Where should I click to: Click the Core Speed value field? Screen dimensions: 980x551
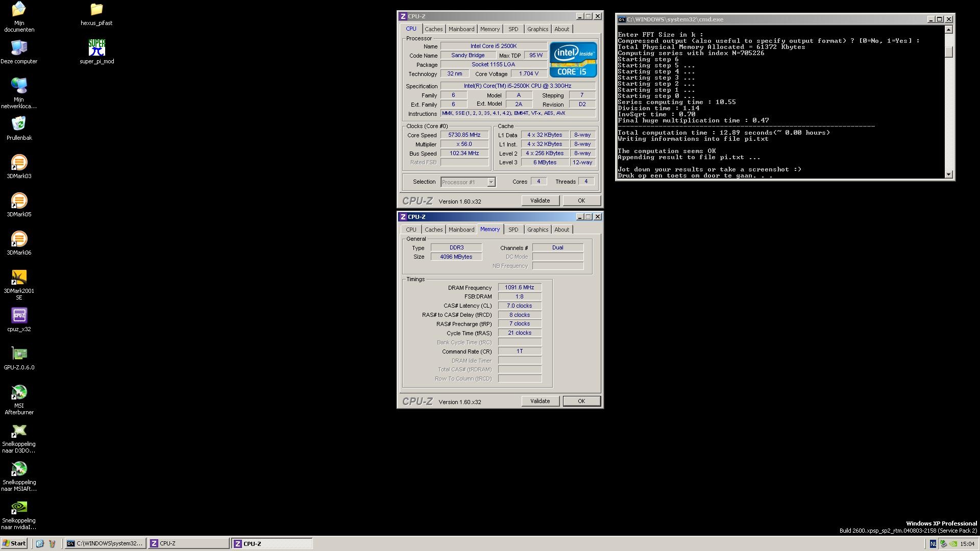pos(464,135)
